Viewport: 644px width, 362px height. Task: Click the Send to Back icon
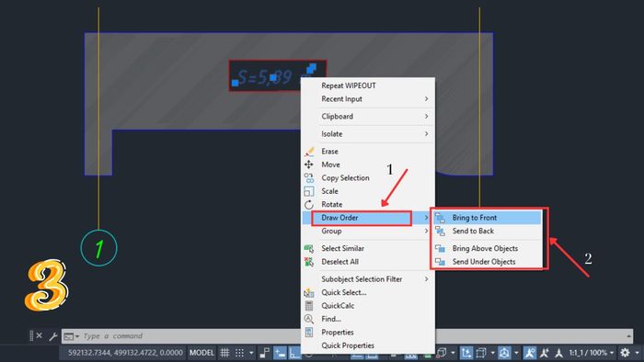[441, 231]
